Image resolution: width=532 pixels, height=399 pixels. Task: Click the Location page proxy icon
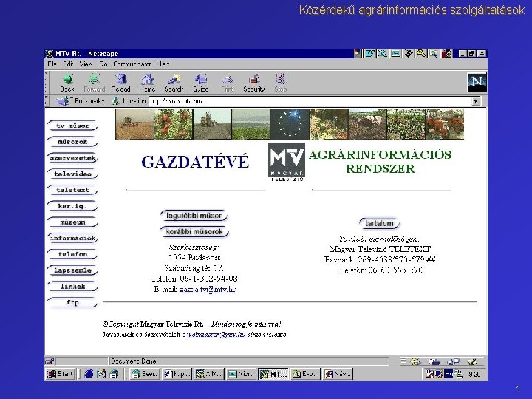point(115,100)
